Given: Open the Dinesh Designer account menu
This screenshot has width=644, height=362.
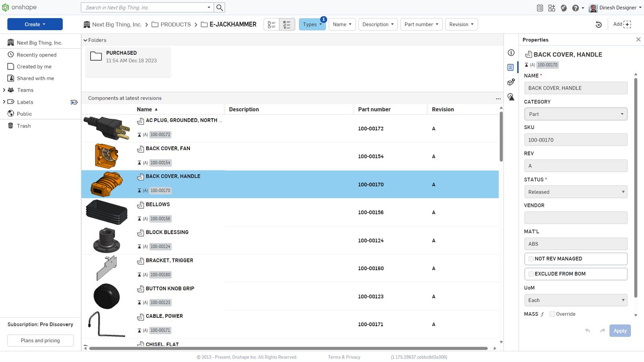Looking at the screenshot, I should (x=615, y=7).
